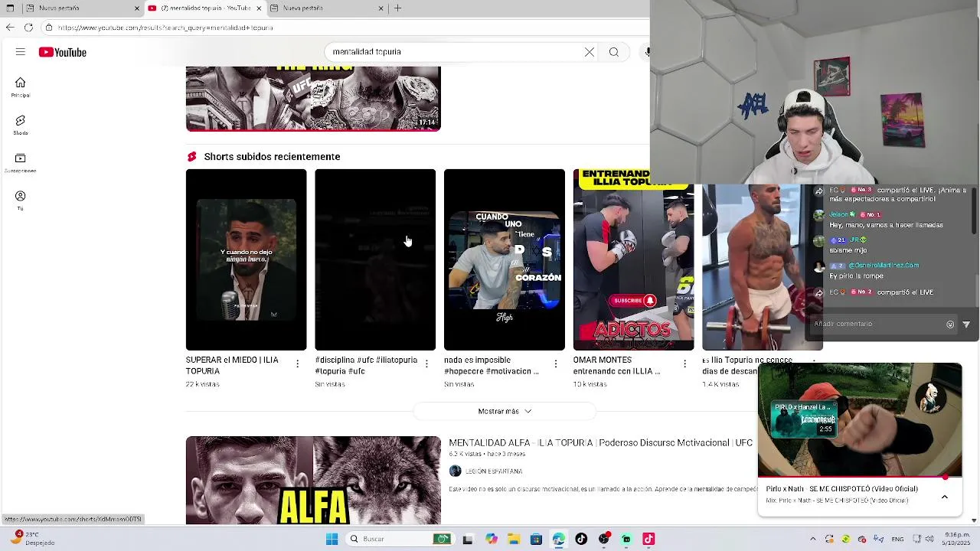
Task: Expand the miniplayer queue chevron
Action: (x=945, y=497)
